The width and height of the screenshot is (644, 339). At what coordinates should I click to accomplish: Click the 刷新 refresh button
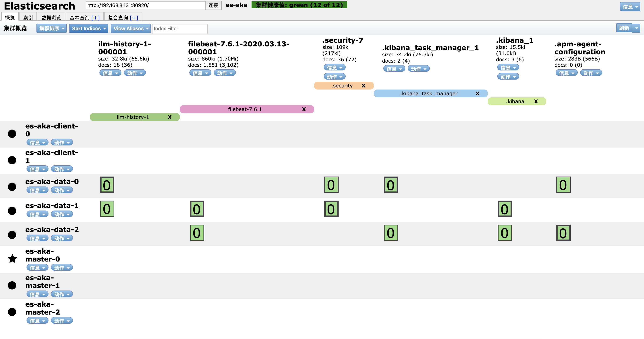(x=624, y=28)
